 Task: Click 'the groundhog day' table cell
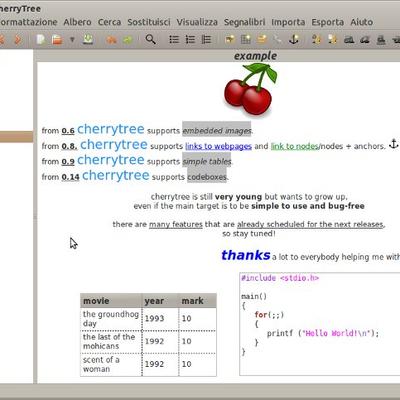(111, 319)
